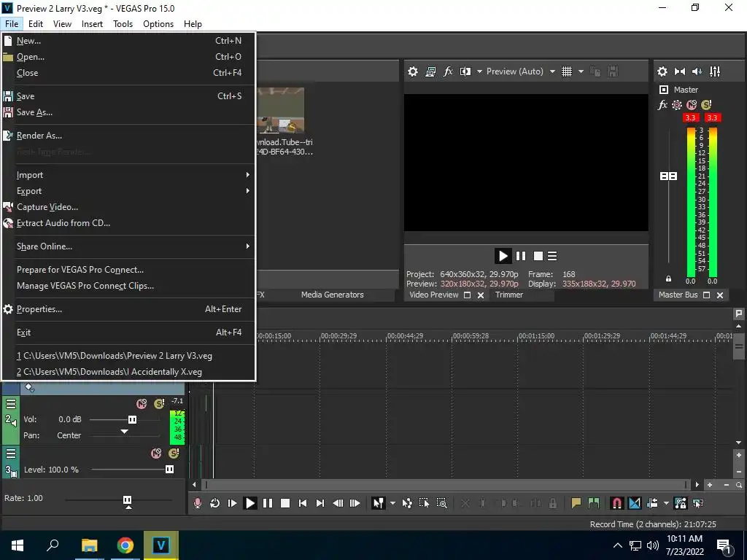
Task: Close the Video Preview panel
Action: pyautogui.click(x=481, y=295)
